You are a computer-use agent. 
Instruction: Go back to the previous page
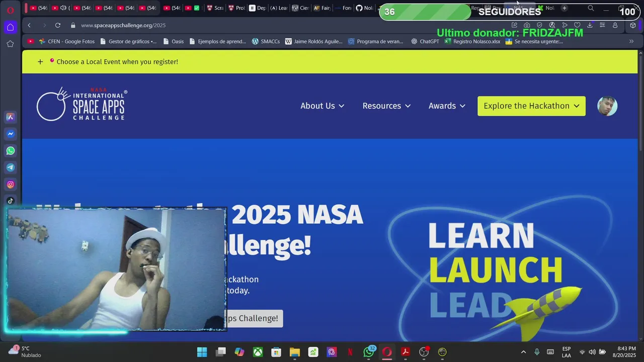pos(29,25)
